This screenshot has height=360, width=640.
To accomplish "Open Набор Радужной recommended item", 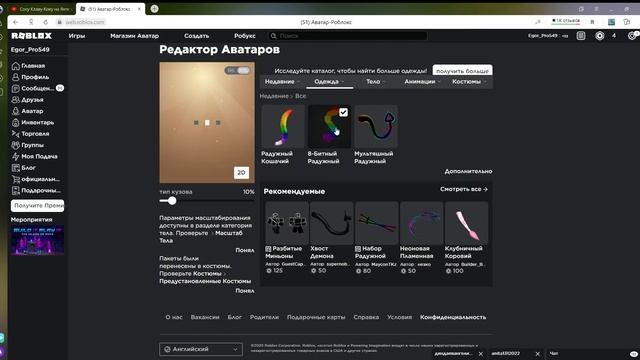I will click(x=376, y=238).
